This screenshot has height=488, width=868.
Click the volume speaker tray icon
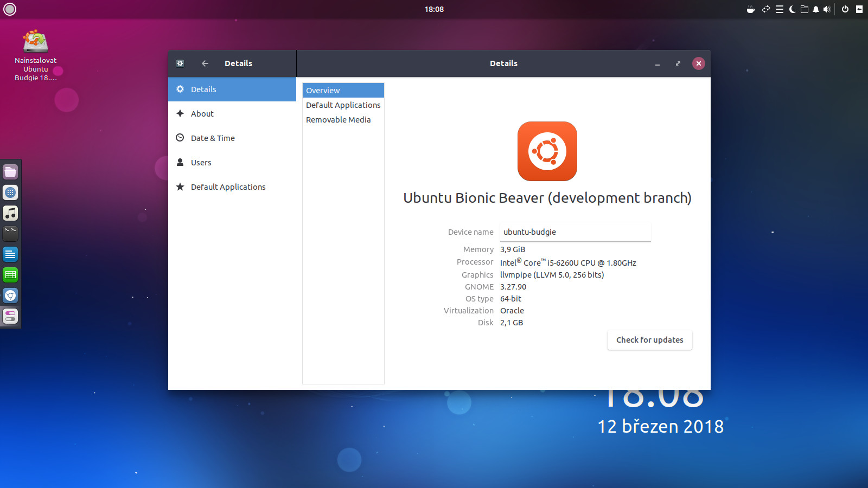(827, 9)
